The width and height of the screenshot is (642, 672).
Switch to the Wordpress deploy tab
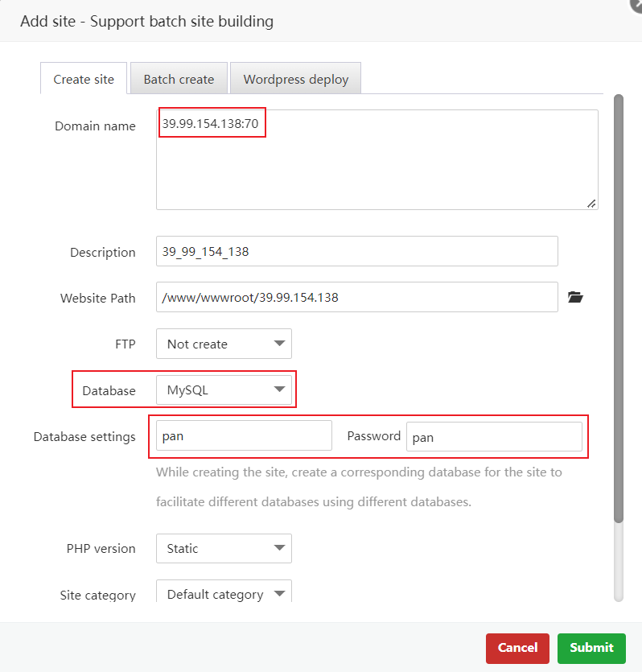pos(295,79)
